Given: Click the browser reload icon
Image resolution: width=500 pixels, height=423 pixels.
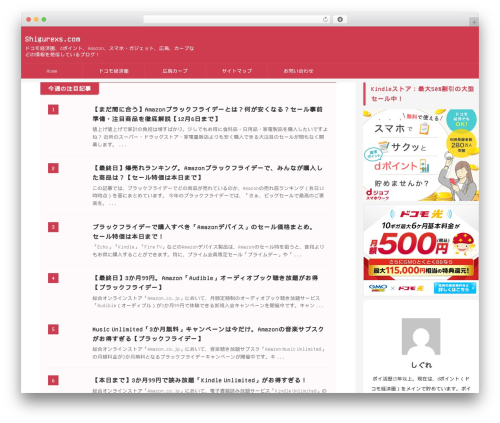Looking at the screenshot, I should tap(325, 19).
